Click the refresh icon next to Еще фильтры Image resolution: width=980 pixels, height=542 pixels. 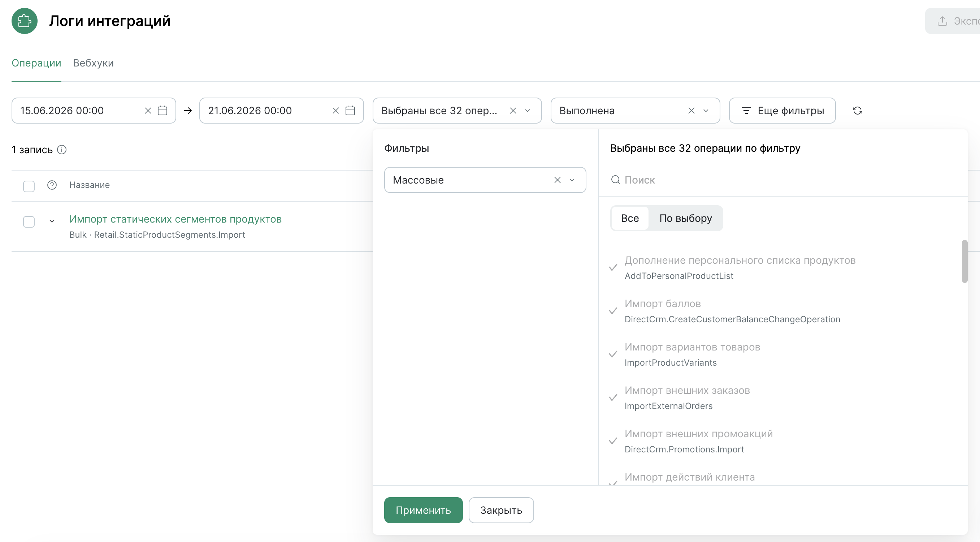pyautogui.click(x=857, y=111)
